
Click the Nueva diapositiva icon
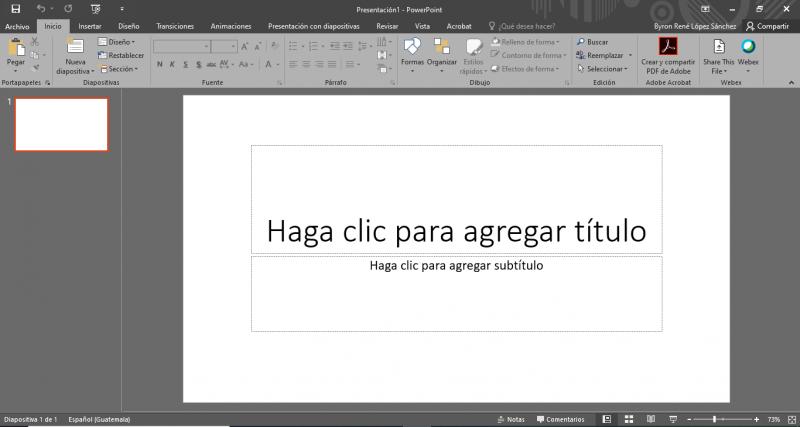point(75,46)
